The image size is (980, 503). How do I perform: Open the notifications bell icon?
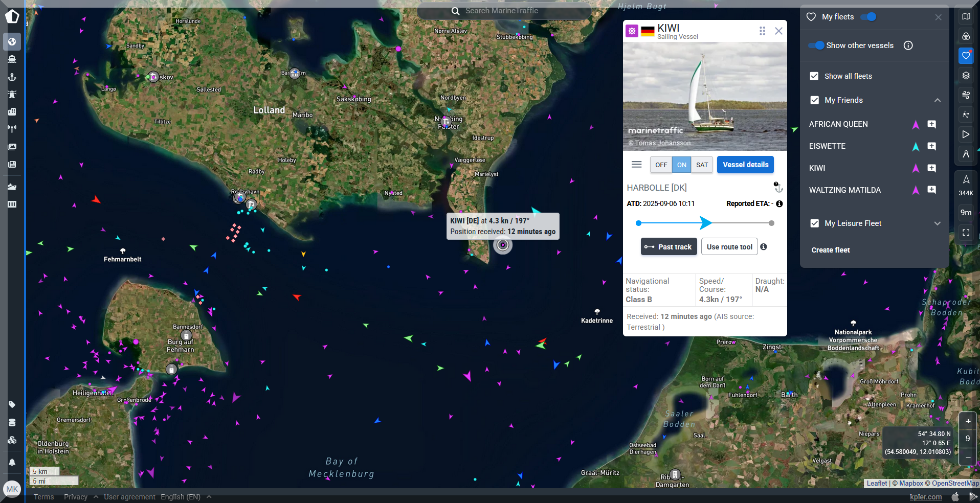click(12, 462)
